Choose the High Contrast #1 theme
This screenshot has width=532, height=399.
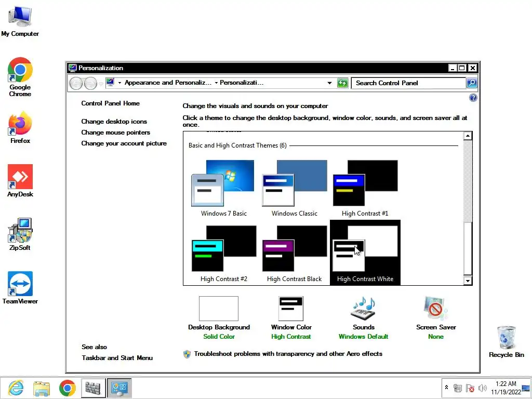coord(365,187)
